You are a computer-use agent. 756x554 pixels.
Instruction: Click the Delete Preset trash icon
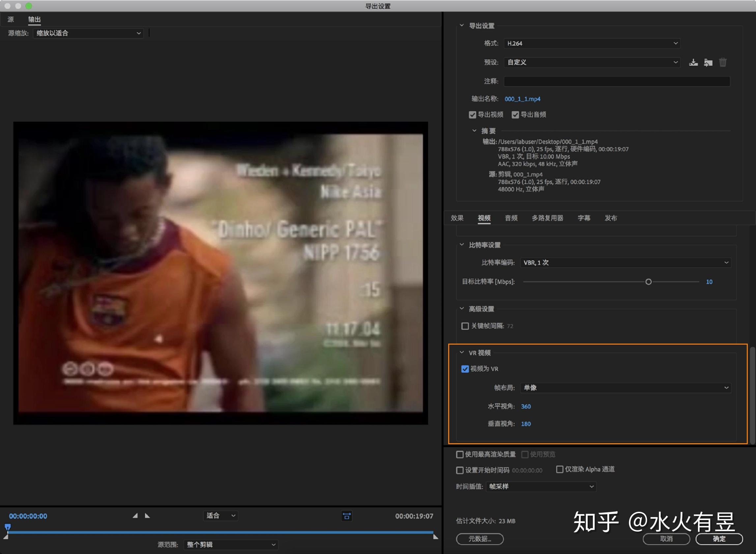tap(723, 62)
